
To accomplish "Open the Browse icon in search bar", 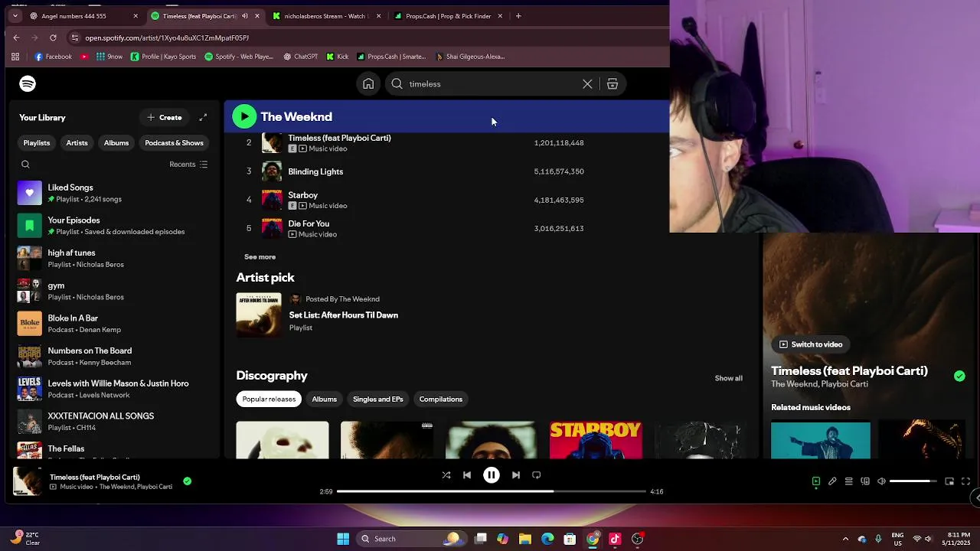I will coord(612,84).
